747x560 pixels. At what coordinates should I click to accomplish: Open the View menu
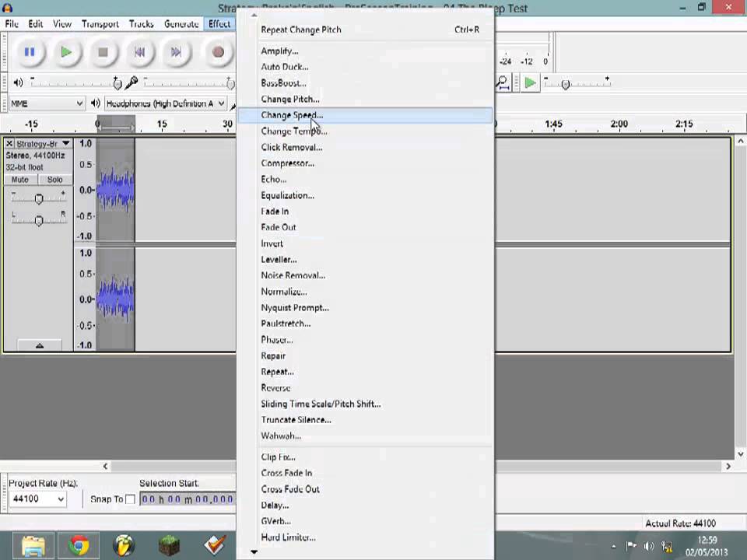62,24
